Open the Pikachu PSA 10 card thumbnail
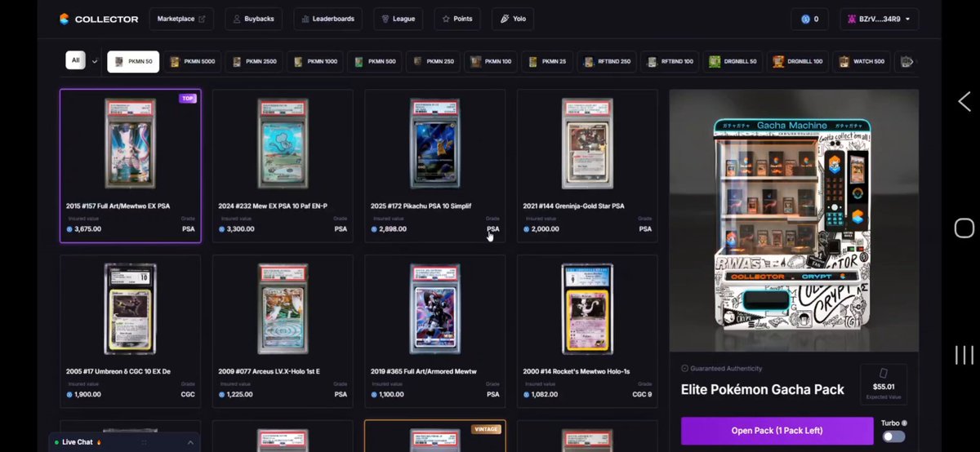Viewport: 980px width, 452px height. click(x=435, y=144)
